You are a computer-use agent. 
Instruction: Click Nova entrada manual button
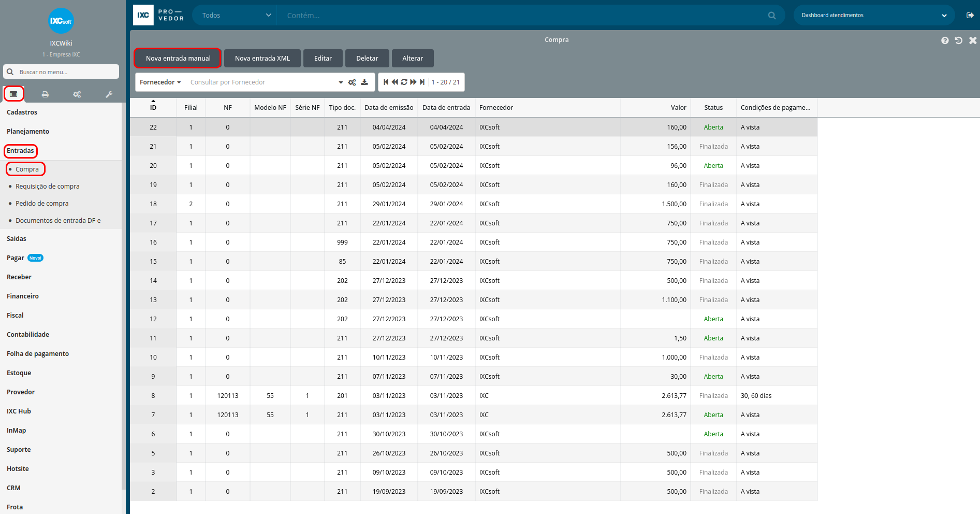click(x=178, y=59)
